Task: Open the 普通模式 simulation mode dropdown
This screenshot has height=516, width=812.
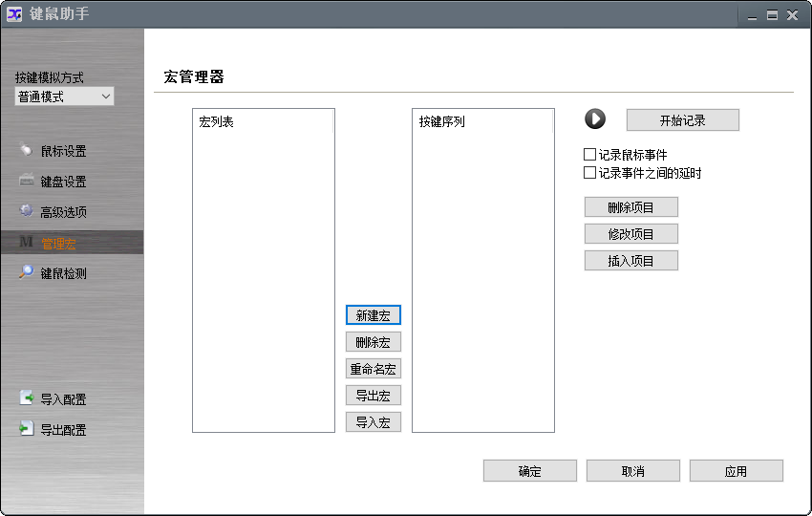Action: [x=64, y=97]
